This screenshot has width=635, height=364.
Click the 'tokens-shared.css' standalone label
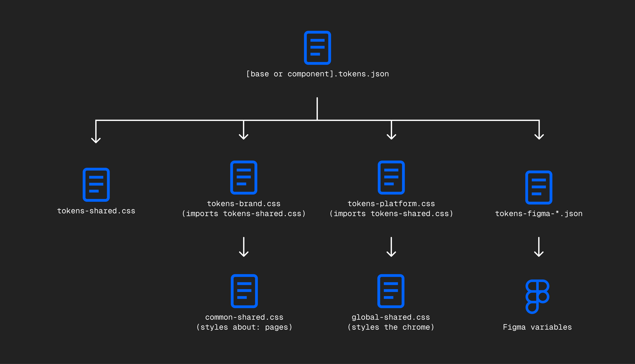pos(96,211)
